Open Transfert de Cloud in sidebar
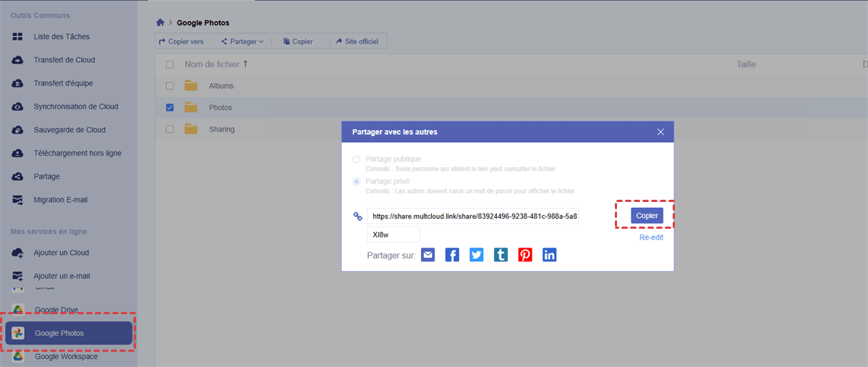 click(x=64, y=60)
